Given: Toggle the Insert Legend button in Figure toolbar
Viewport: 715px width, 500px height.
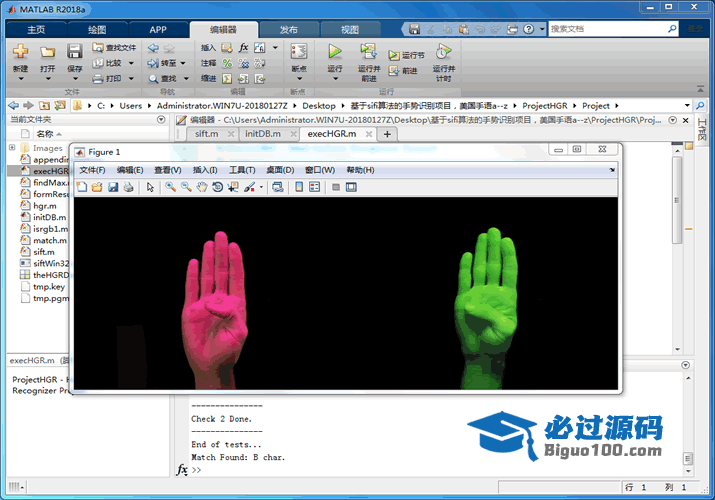Looking at the screenshot, I should (314, 187).
